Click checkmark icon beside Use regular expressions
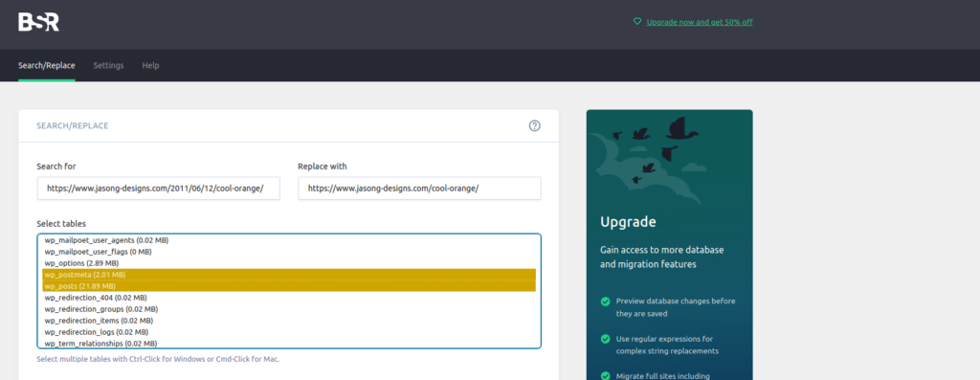The height and width of the screenshot is (380, 980). click(605, 339)
